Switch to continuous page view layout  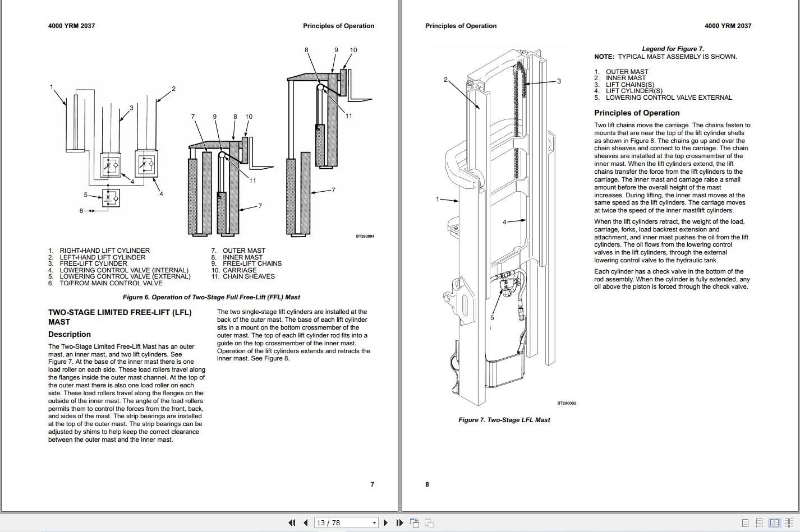(x=759, y=523)
